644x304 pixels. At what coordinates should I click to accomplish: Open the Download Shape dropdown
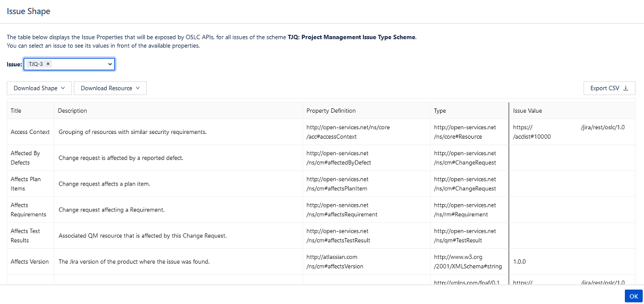tap(39, 88)
